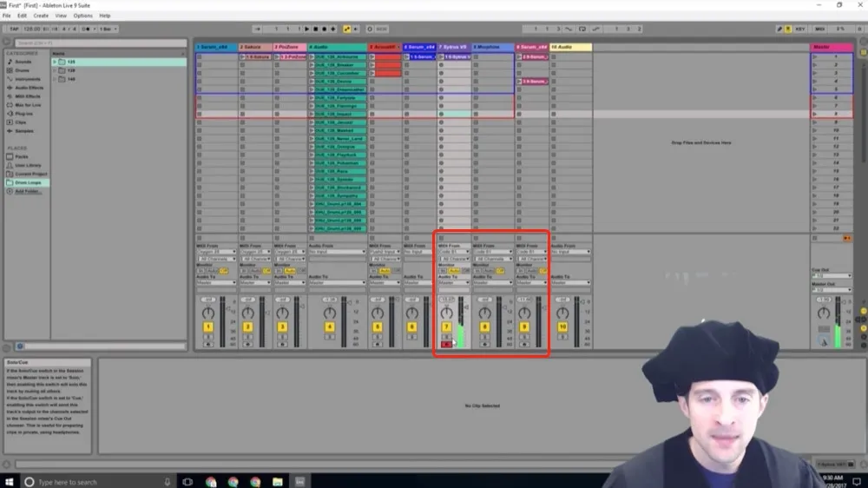Viewport: 868px width, 488px height.
Task: Toggle the arrangement Loop switch
Action: coord(582,29)
